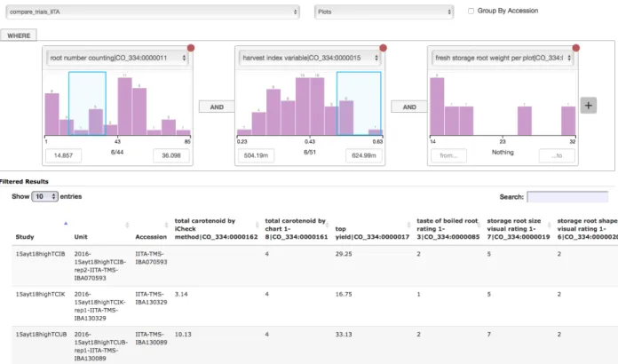618x364 pixels.
Task: Click Unit 2016-15ayt18highTCIB-rep2 cell
Action: 100,266
